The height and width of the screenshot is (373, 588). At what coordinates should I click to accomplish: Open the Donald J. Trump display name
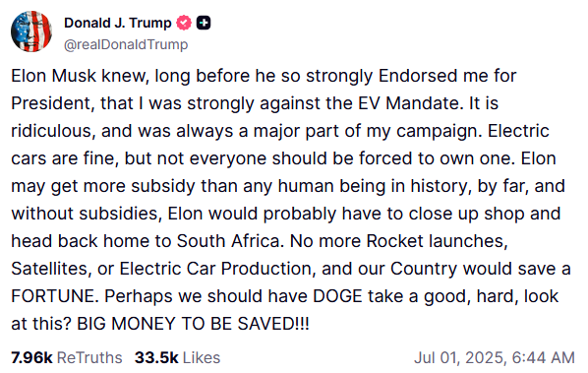[118, 23]
